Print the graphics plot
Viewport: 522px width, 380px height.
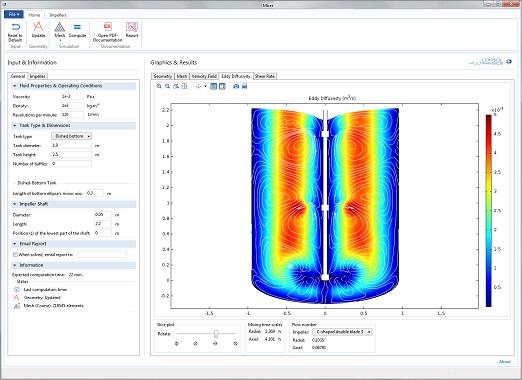[245, 86]
